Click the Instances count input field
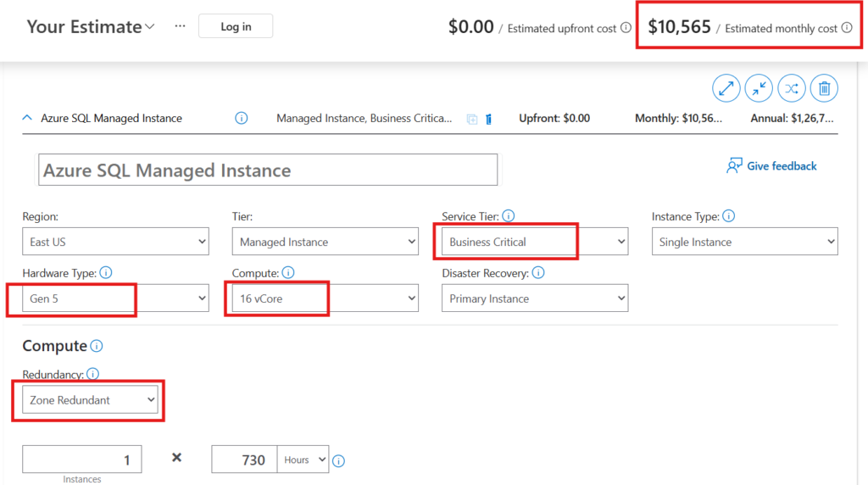The height and width of the screenshot is (485, 868). pyautogui.click(x=82, y=460)
